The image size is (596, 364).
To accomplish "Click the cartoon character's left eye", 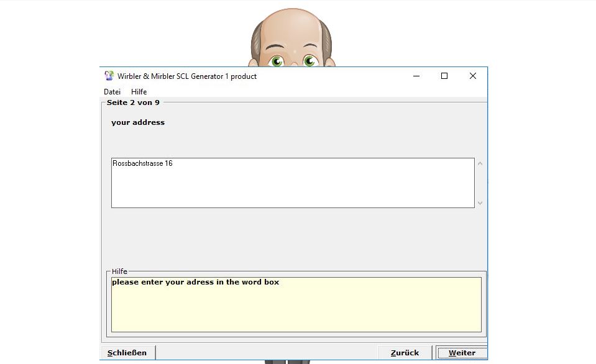I will click(277, 60).
